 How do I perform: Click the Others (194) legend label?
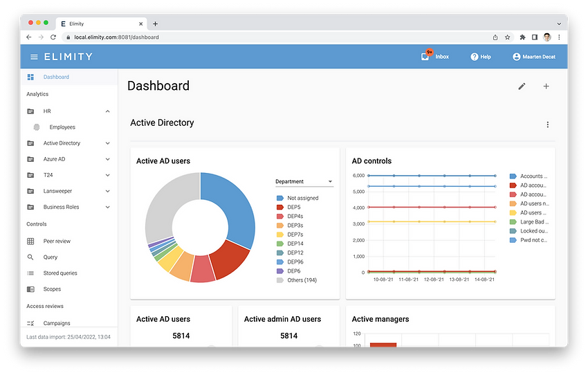click(302, 280)
